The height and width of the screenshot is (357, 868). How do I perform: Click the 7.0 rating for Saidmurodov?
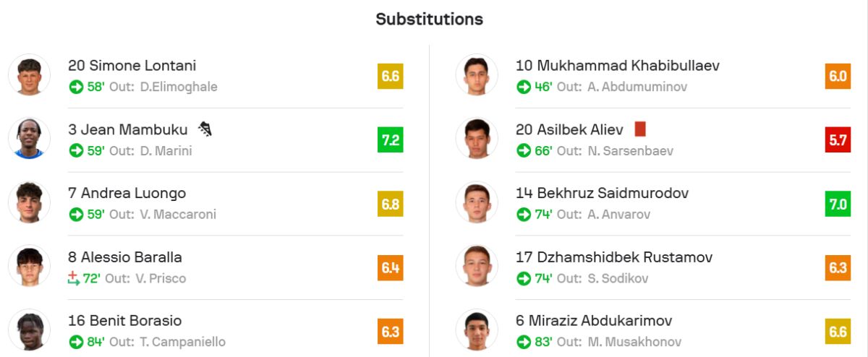coord(838,204)
